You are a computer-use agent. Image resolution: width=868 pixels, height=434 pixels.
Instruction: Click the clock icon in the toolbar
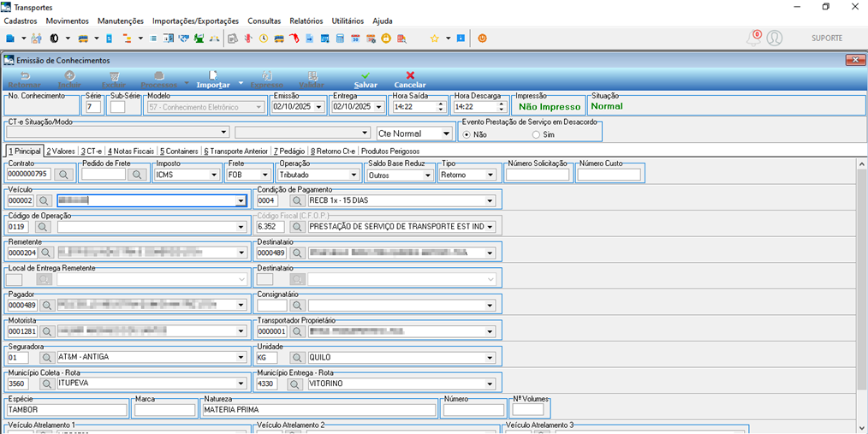pos(264,39)
